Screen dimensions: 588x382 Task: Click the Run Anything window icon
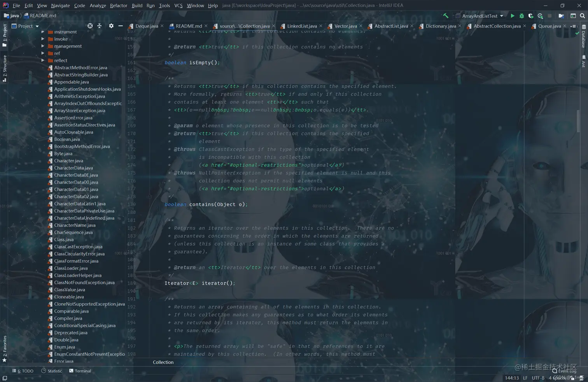pos(573,16)
